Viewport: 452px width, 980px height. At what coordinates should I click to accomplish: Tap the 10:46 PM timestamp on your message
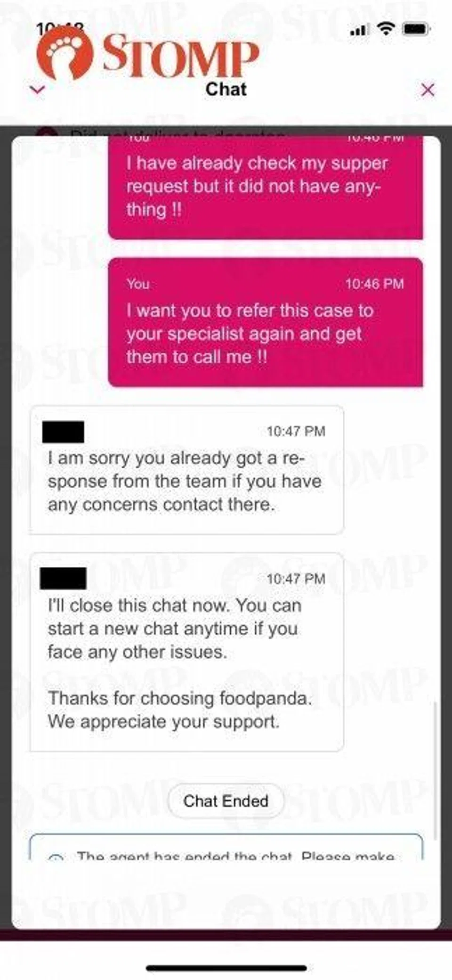[x=374, y=284]
